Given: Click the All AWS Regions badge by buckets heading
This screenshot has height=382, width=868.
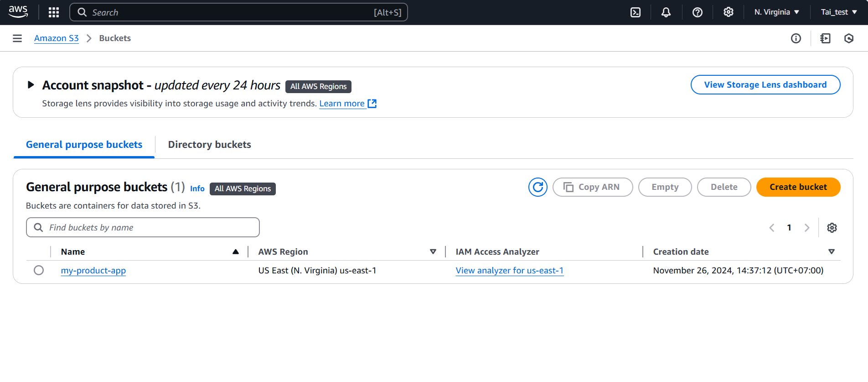Looking at the screenshot, I should tap(243, 189).
